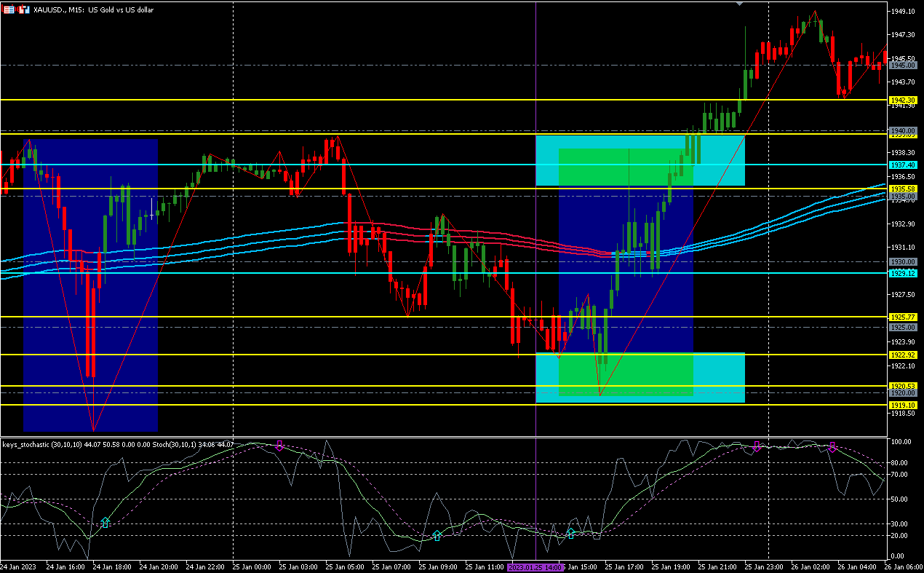Image resolution: width=924 pixels, height=573 pixels.
Task: Click the leftmost magenta down arrow on stochastic
Action: (279, 446)
